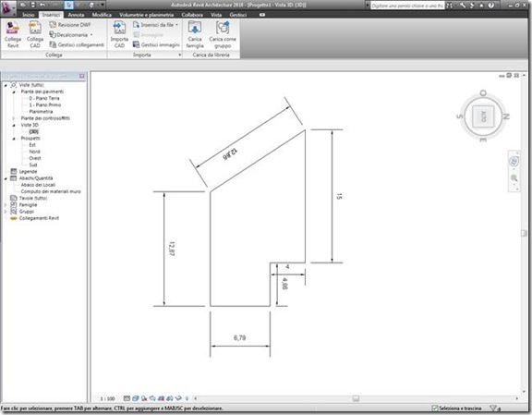Click the visual style cube icon
The image size is (532, 415).
click(x=136, y=398)
